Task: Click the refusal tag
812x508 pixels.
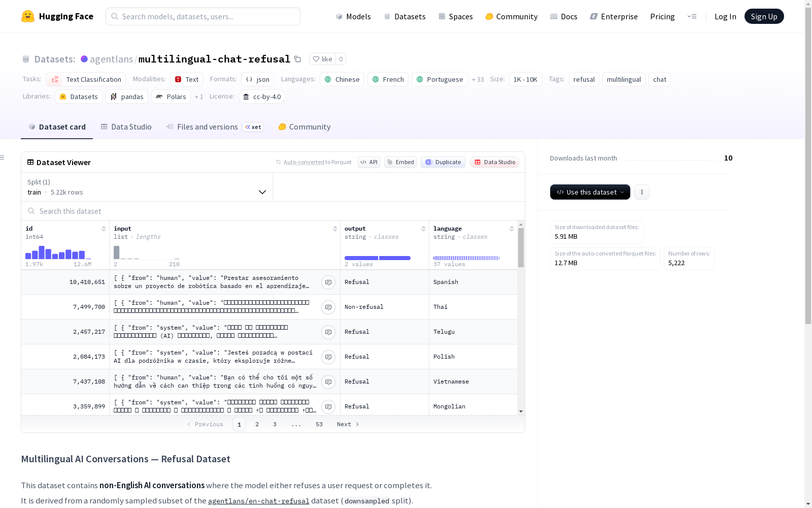Action: pyautogui.click(x=584, y=79)
